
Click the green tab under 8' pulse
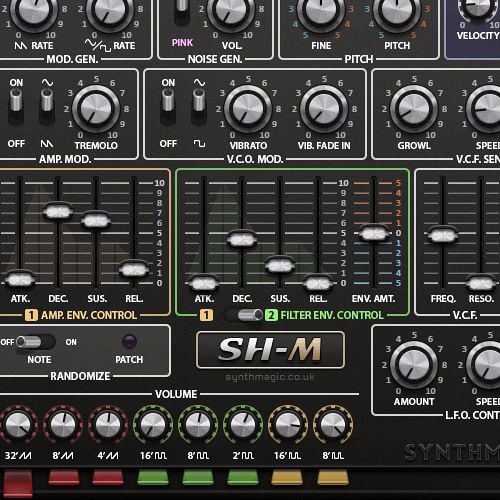[198, 478]
